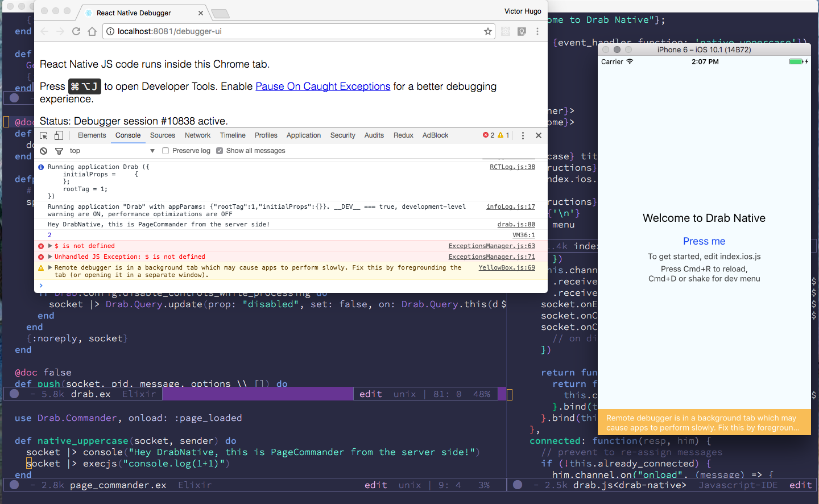The image size is (819, 504).
Task: Open a new Chrome tab
Action: coord(220,13)
